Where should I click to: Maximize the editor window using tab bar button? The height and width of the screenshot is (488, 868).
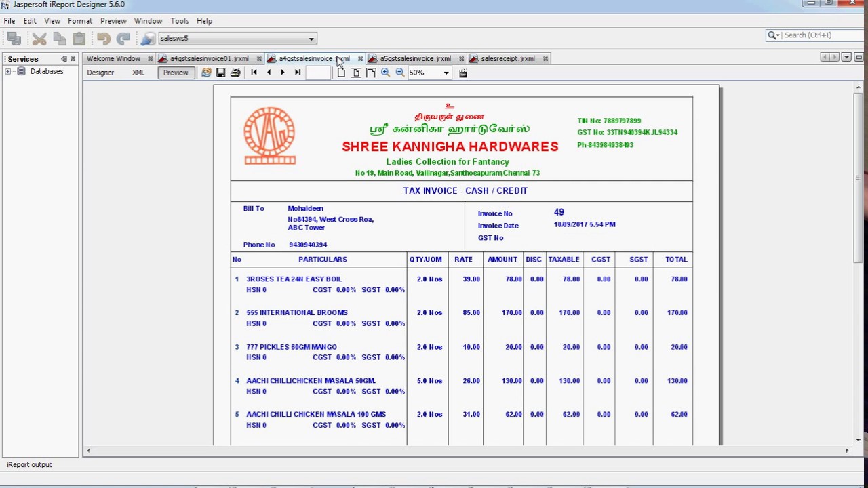[x=858, y=58]
